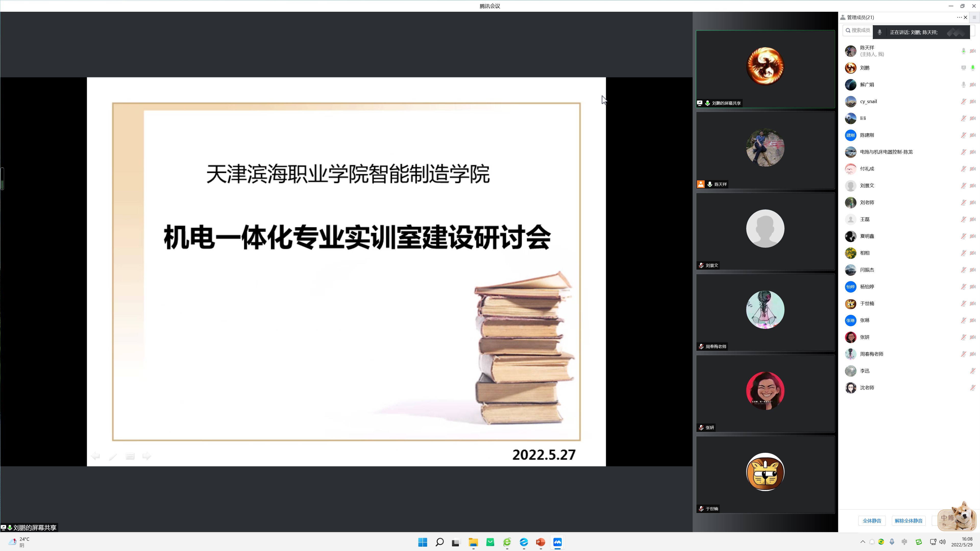Select 周春梅老师 in the member list
This screenshot has height=551, width=980.
click(872, 354)
